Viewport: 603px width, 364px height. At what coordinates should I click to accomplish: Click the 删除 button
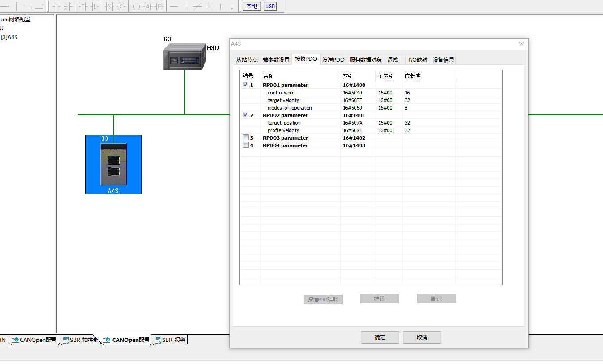437,299
